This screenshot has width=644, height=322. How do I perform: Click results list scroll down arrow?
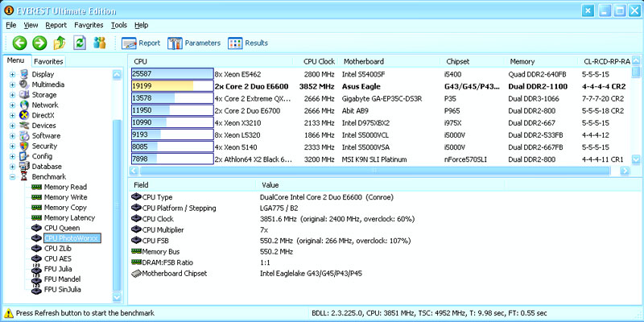[x=636, y=159]
